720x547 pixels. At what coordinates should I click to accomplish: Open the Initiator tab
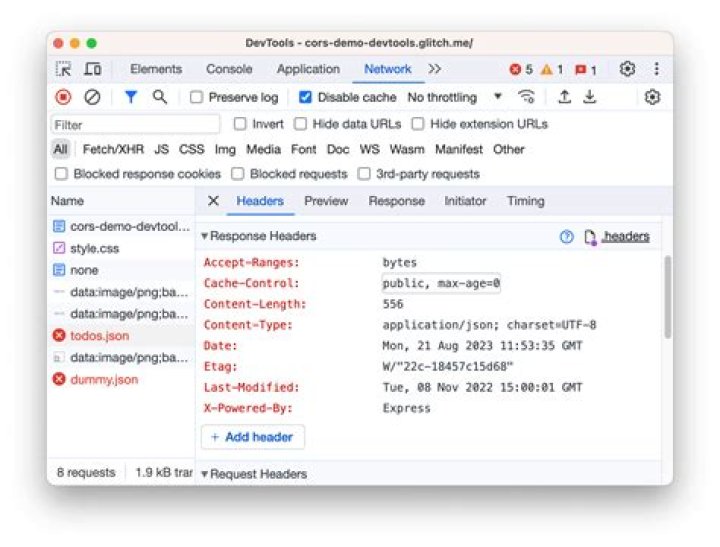click(x=465, y=201)
